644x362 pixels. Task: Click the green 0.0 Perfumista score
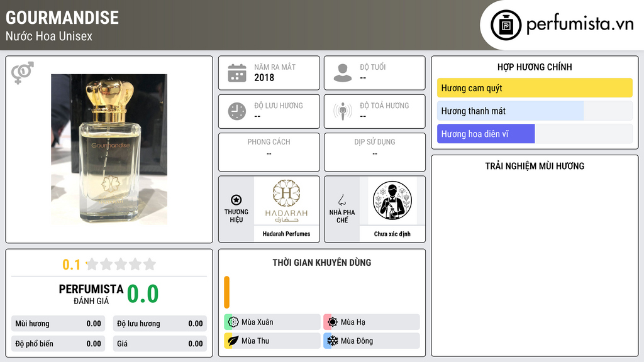143,294
